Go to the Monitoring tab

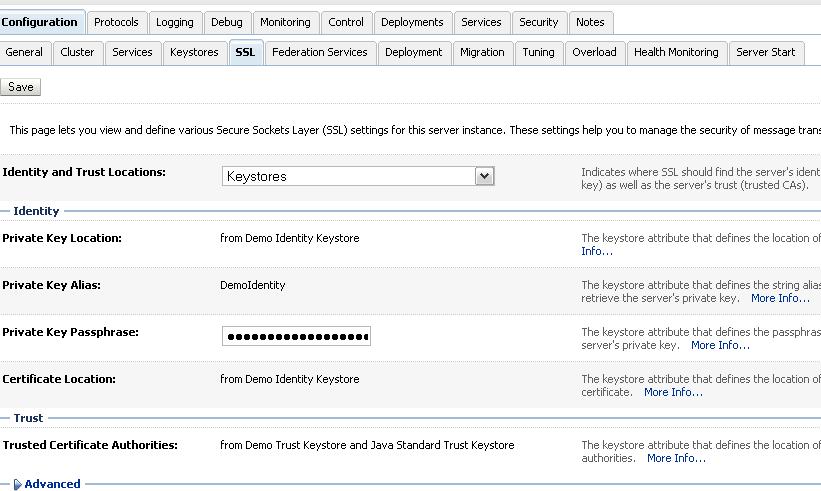pyautogui.click(x=285, y=22)
